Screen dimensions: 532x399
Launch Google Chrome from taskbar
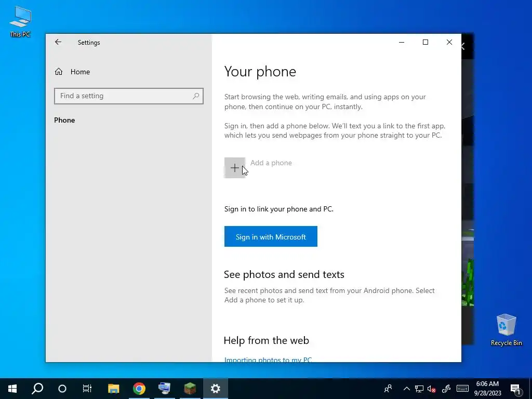point(139,389)
